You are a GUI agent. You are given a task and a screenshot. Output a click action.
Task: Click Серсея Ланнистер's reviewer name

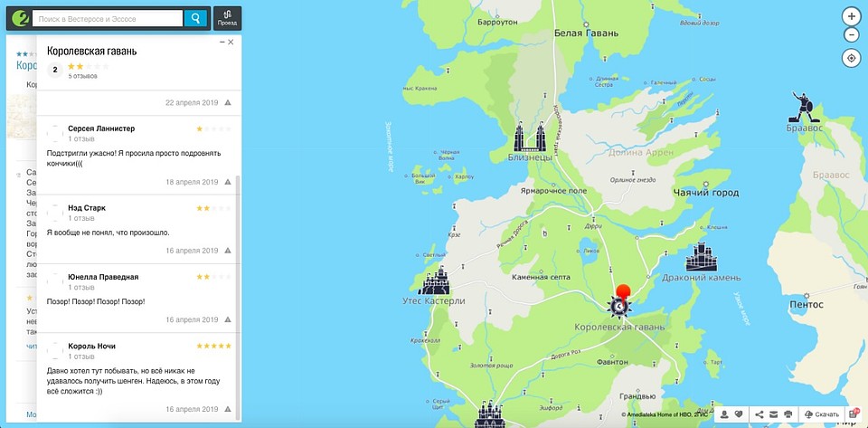(101, 128)
